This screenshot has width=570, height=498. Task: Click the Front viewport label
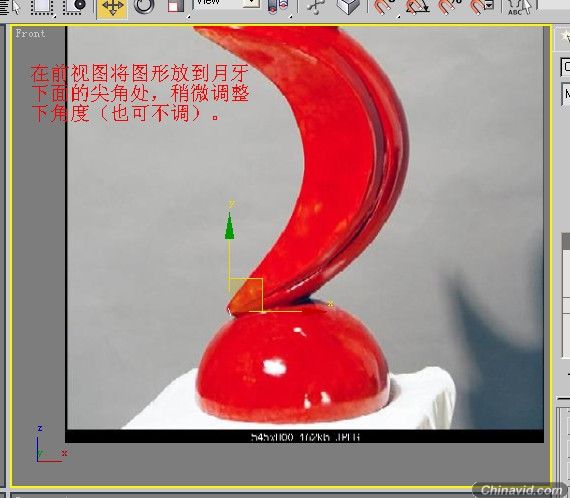pos(31,33)
